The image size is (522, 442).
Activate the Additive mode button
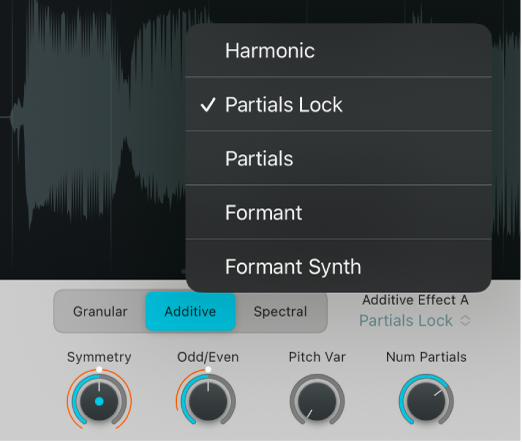pyautogui.click(x=191, y=312)
